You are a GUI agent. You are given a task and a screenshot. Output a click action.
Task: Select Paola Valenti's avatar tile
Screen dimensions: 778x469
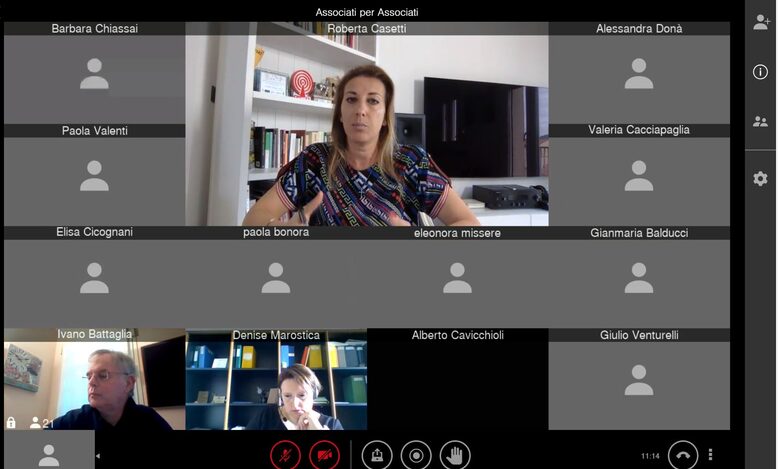(95, 175)
